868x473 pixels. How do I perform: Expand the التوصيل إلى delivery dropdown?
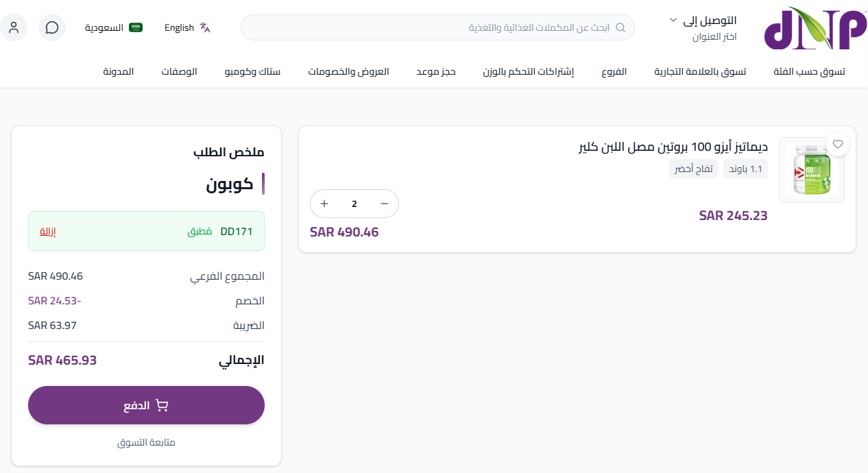pos(704,20)
